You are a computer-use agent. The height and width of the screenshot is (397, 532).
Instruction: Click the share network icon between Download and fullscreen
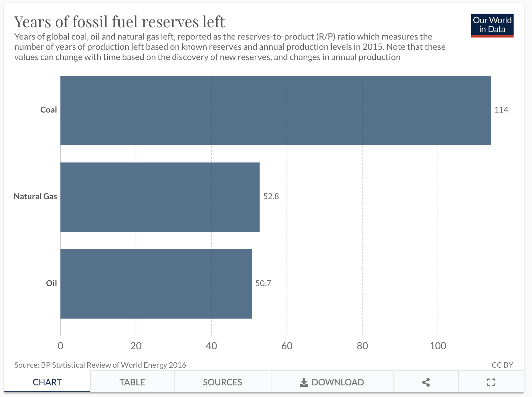click(426, 382)
